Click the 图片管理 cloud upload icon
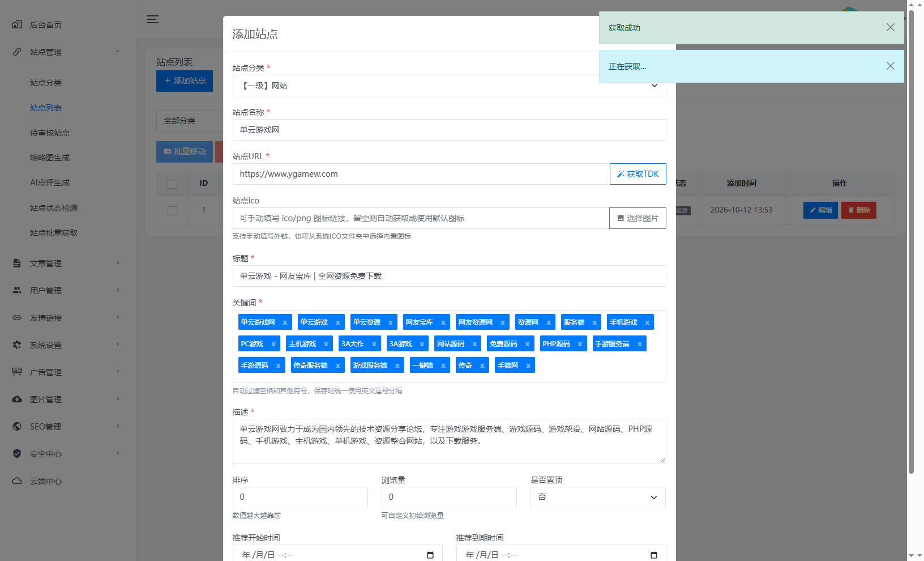The width and height of the screenshot is (924, 561). coord(17,399)
